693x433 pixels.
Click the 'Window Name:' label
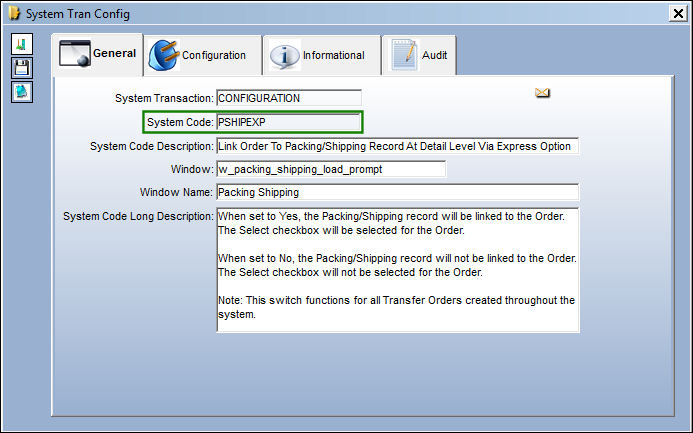[176, 192]
